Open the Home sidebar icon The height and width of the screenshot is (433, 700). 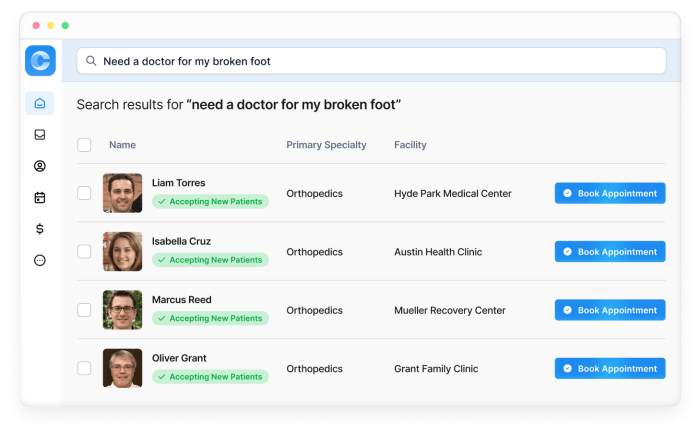coord(40,103)
